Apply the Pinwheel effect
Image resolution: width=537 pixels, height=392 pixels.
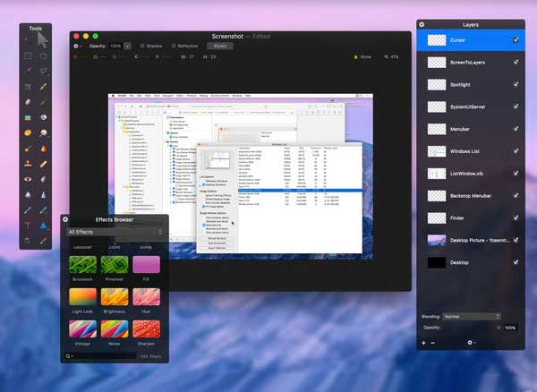tap(115, 265)
